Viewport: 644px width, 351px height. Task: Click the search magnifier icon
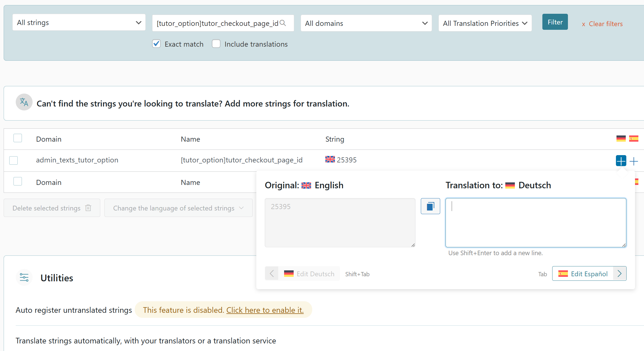point(283,23)
